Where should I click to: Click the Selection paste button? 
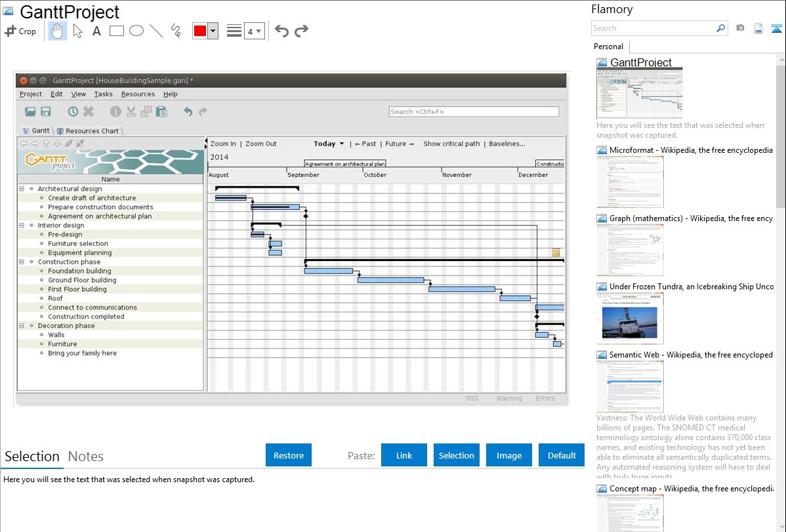[x=456, y=455]
